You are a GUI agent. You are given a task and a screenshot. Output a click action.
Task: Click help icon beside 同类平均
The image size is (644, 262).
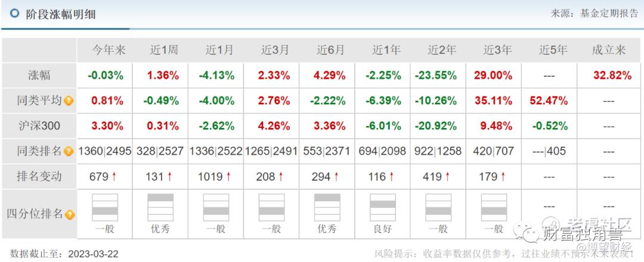(x=69, y=101)
